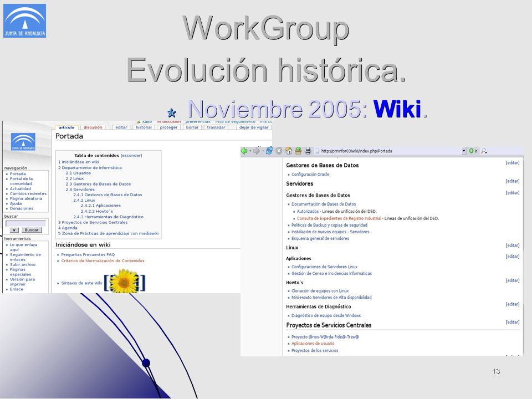Click the Junta de Andalucía wiki logo

tap(23, 142)
